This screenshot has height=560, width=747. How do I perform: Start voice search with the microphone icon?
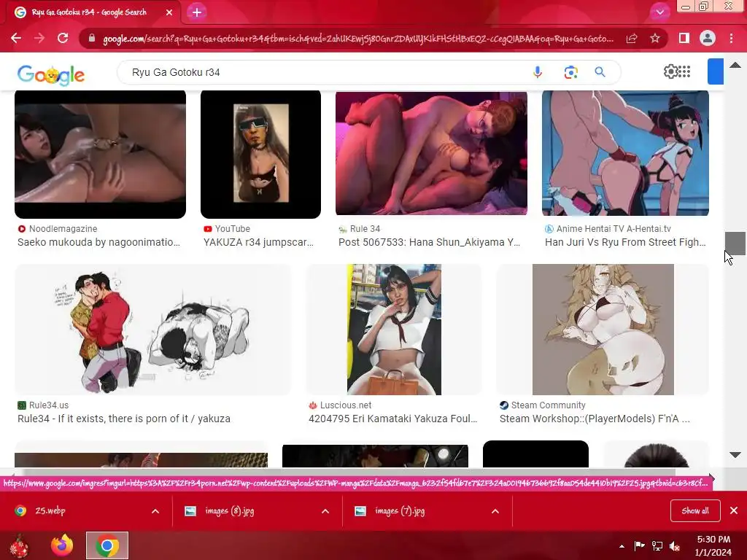[x=538, y=72]
